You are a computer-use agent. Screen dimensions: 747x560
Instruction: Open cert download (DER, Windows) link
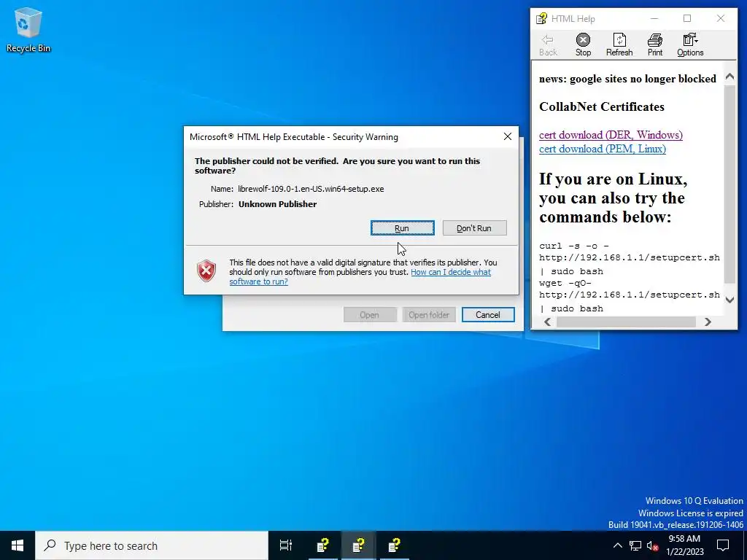coord(611,135)
